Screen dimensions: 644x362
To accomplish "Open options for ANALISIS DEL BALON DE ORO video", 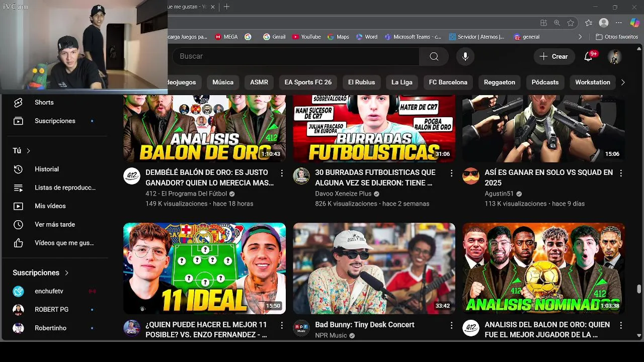I will click(x=621, y=325).
